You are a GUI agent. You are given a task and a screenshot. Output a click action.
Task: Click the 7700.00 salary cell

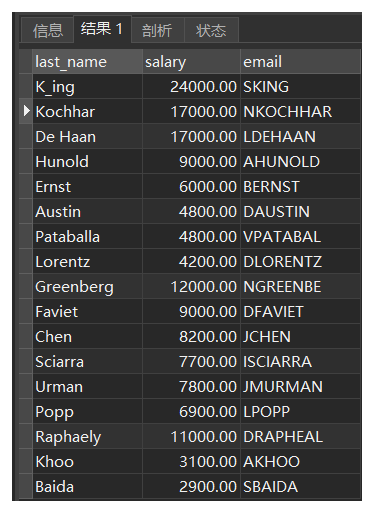[191, 362]
